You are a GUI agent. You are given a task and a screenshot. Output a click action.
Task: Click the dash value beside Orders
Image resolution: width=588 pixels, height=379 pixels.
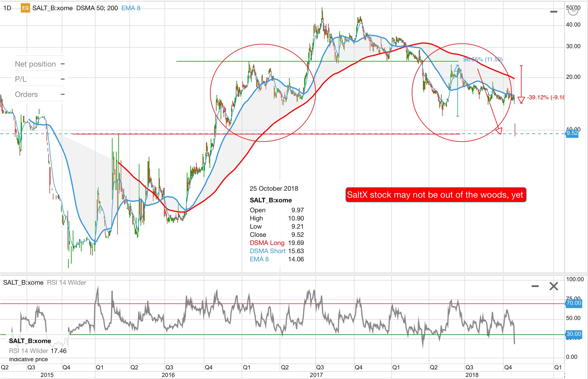click(x=63, y=94)
